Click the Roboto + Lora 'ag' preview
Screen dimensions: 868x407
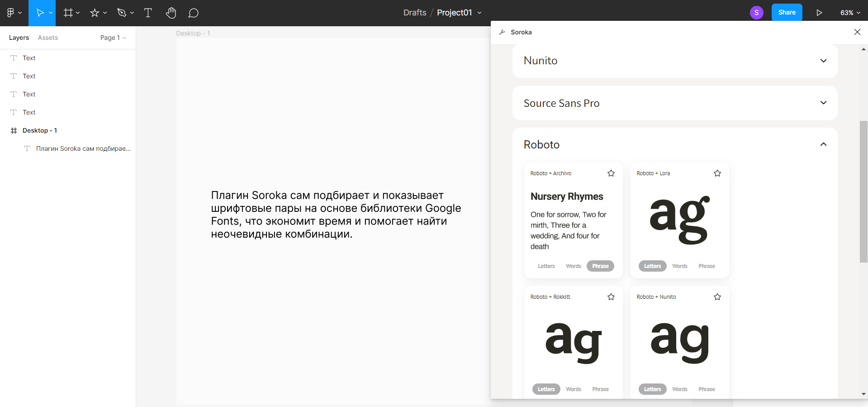tap(680, 220)
